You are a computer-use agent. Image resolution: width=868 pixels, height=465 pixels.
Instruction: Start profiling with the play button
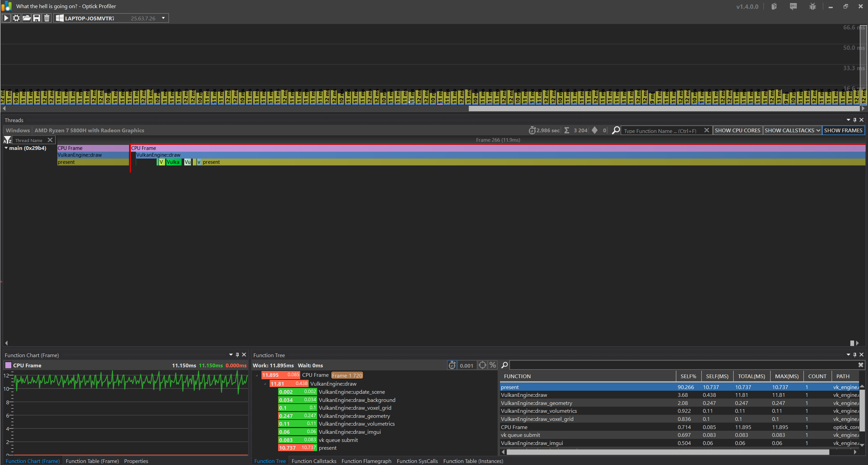pyautogui.click(x=6, y=18)
